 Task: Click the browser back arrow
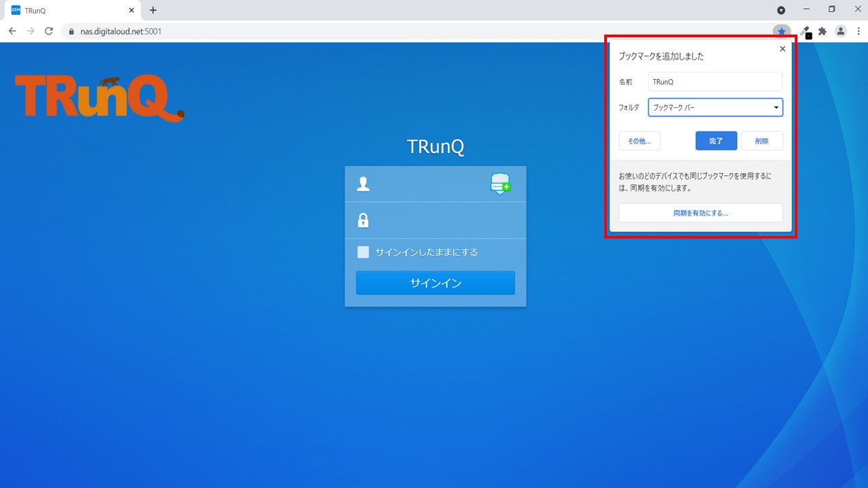pos(12,31)
